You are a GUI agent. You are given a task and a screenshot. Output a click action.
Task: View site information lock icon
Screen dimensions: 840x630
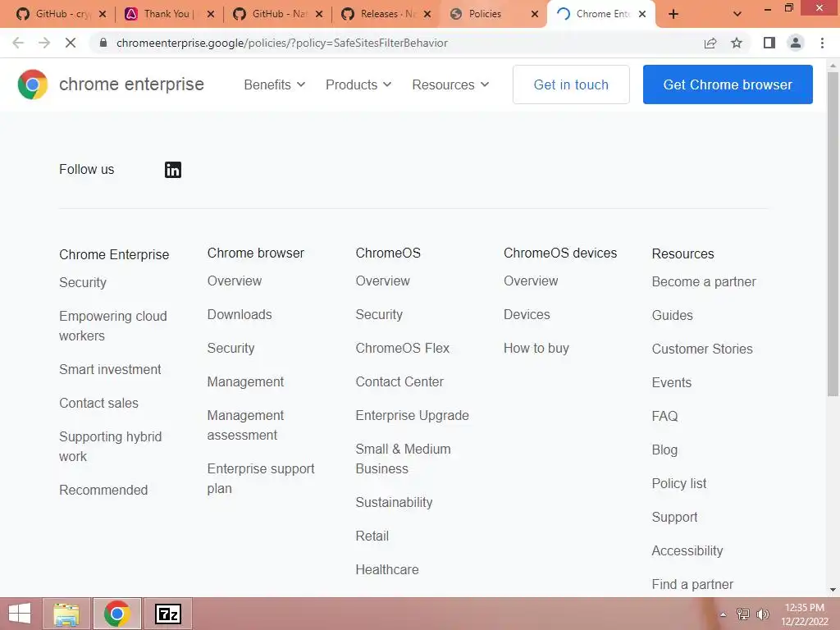pyautogui.click(x=103, y=43)
